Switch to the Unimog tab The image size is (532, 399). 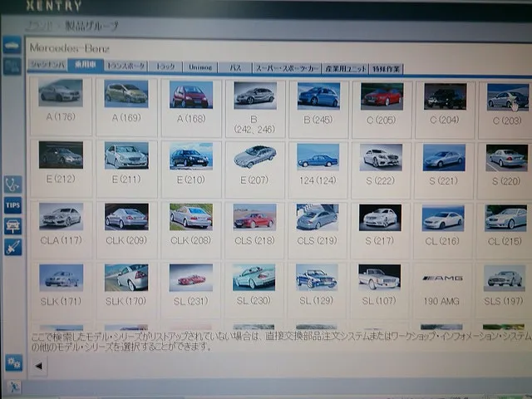200,67
